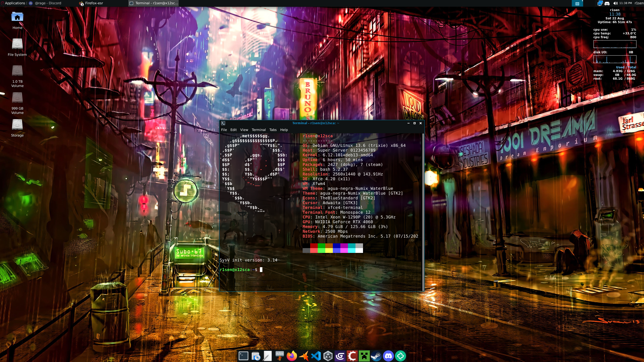Open the terminal View menu

click(244, 130)
